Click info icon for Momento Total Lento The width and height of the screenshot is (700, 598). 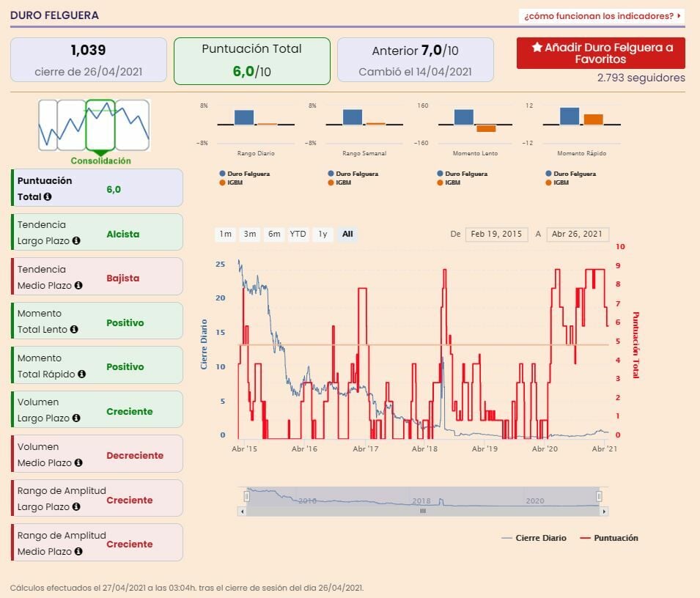pyautogui.click(x=74, y=329)
